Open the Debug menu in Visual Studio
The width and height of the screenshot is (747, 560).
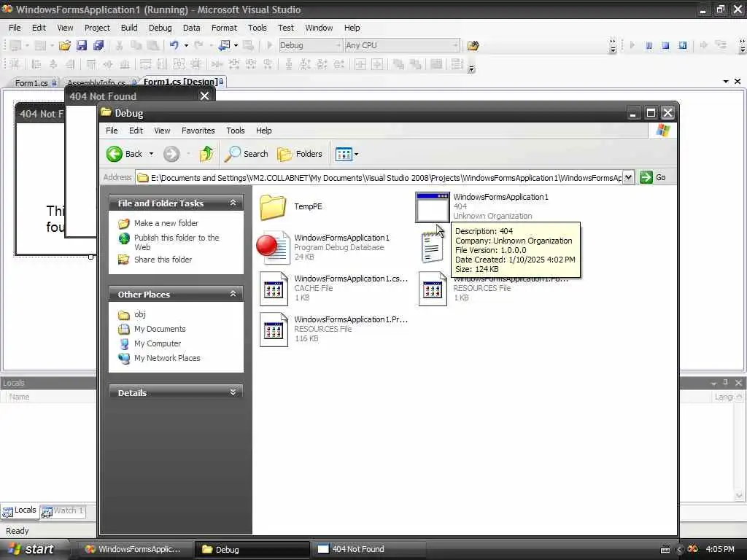(x=160, y=28)
